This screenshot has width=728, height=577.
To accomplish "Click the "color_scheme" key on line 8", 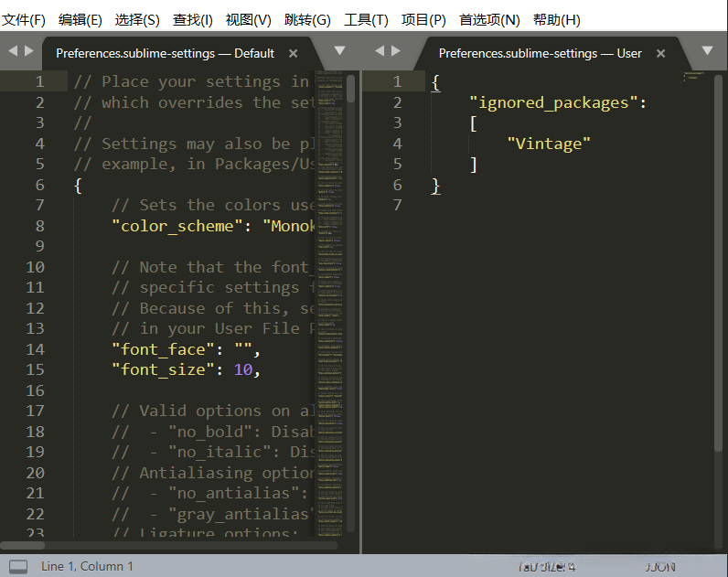I will pyautogui.click(x=177, y=226).
